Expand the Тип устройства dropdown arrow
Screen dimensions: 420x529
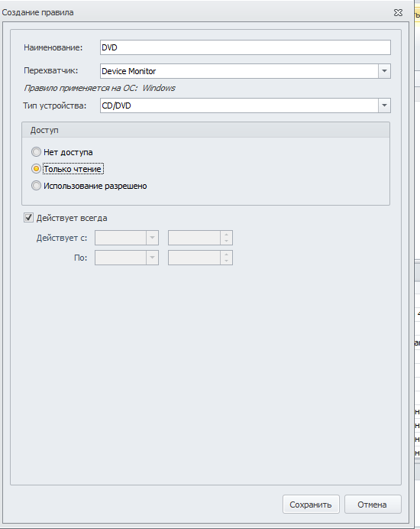(384, 105)
